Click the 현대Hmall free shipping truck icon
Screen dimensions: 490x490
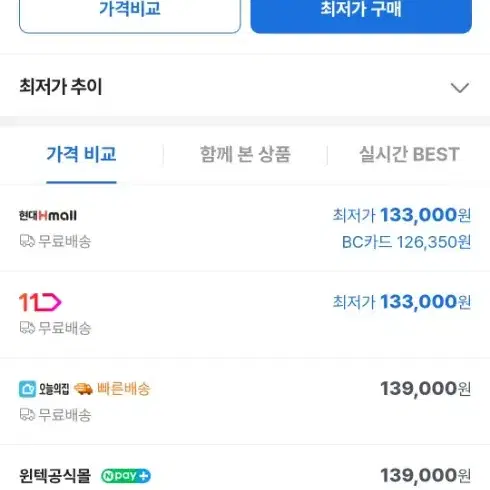coord(27,241)
